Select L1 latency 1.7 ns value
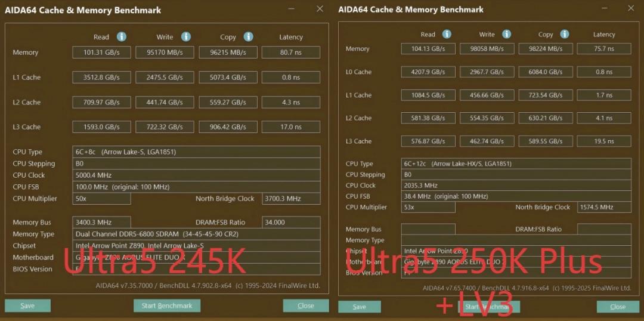 (x=604, y=95)
